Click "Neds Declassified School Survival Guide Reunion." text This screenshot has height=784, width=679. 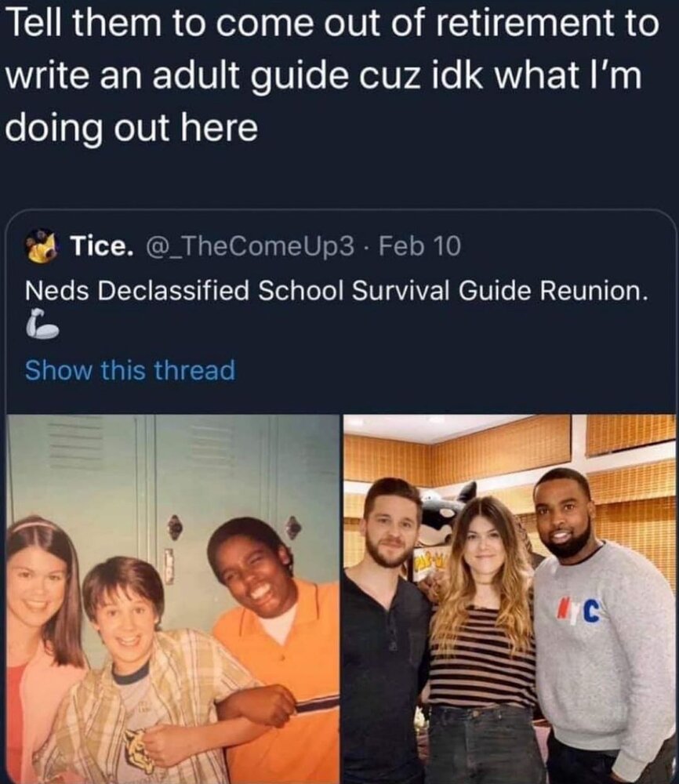point(336,291)
